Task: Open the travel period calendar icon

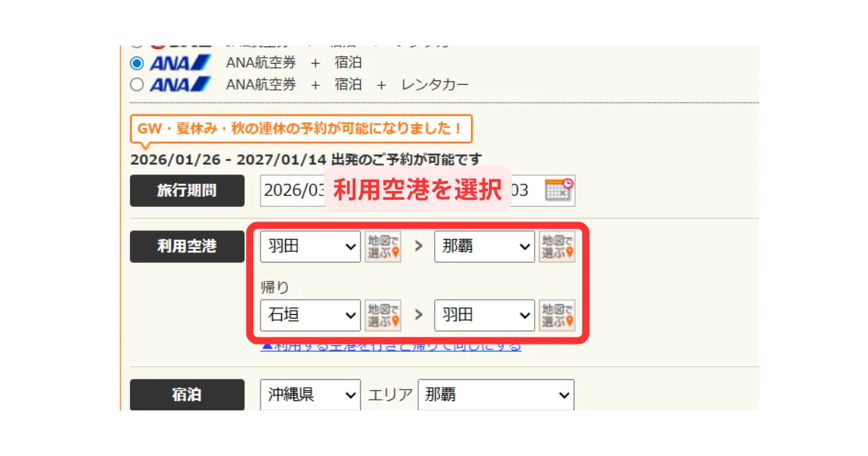Action: (558, 190)
